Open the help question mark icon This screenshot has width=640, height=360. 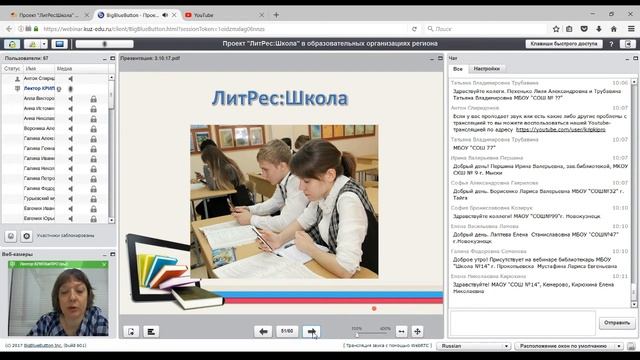(x=611, y=44)
